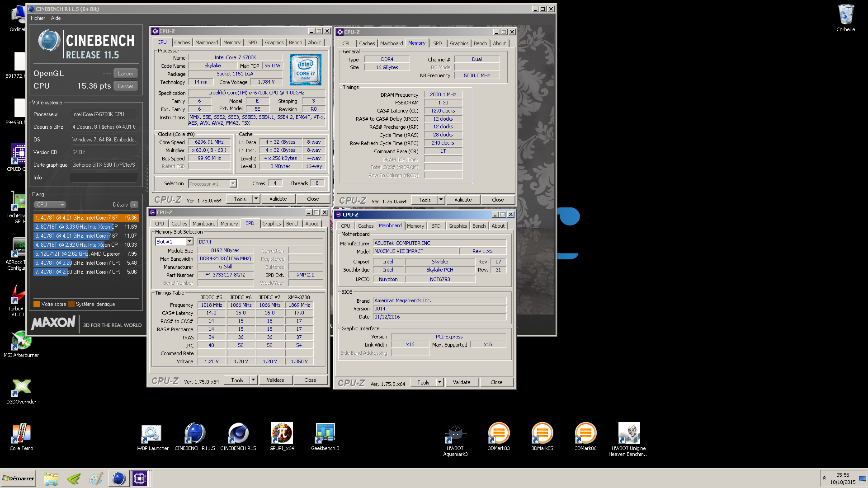Screen dimensions: 868x488
Task: Select rank 1 Core i7 15.36 result
Action: (86, 218)
